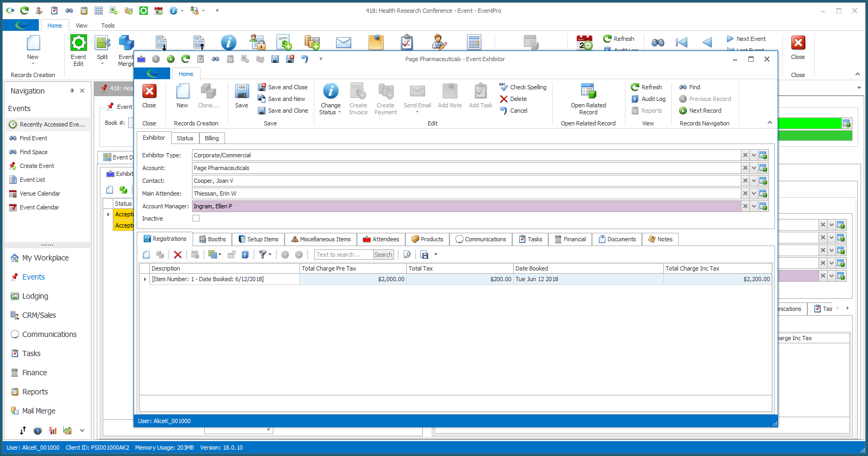Open the Miscellaneous Items tab
The height and width of the screenshot is (456, 868).
[x=321, y=239]
